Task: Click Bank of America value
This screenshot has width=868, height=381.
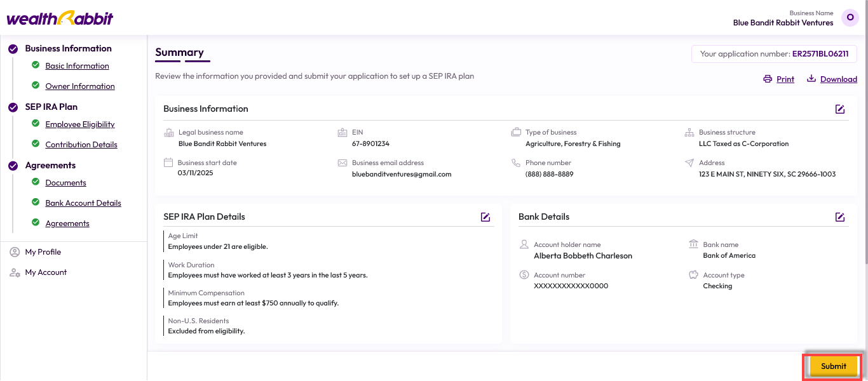Action: point(729,255)
